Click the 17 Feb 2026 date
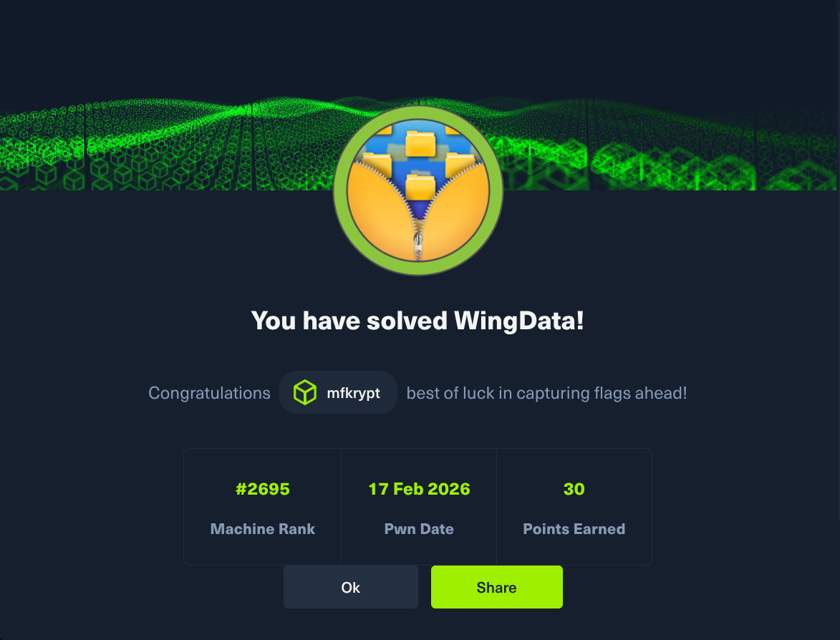Image resolution: width=840 pixels, height=640 pixels. click(x=419, y=489)
